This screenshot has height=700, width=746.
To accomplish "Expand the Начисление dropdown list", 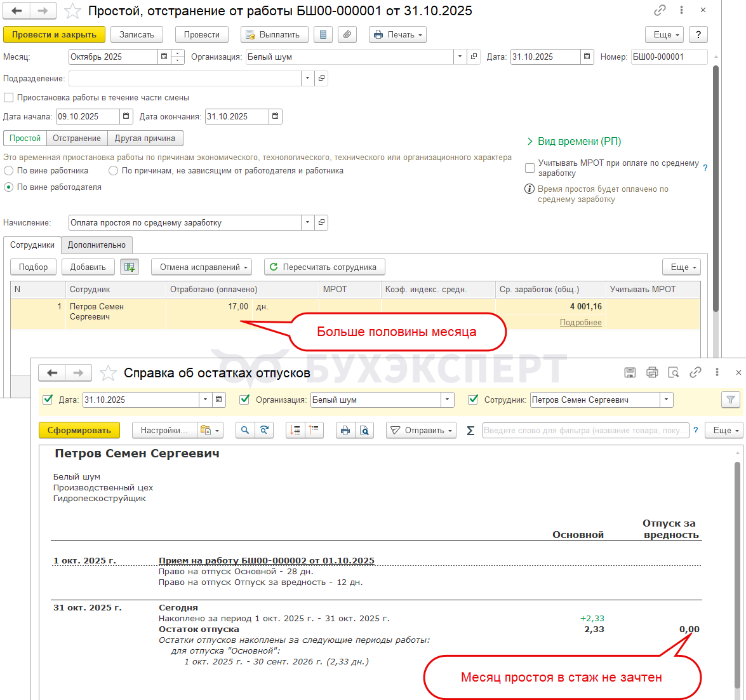I will click(308, 222).
